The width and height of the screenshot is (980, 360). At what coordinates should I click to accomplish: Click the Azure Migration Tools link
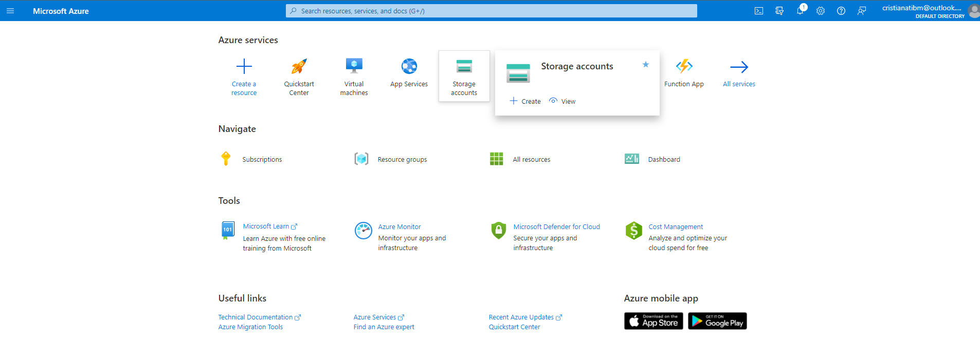tap(250, 327)
